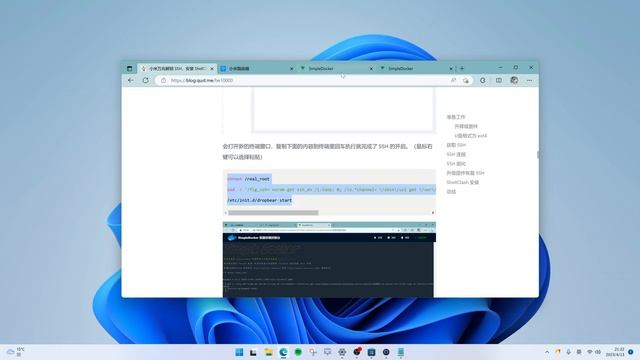Open Microsoft Edge from the taskbar

point(283,352)
